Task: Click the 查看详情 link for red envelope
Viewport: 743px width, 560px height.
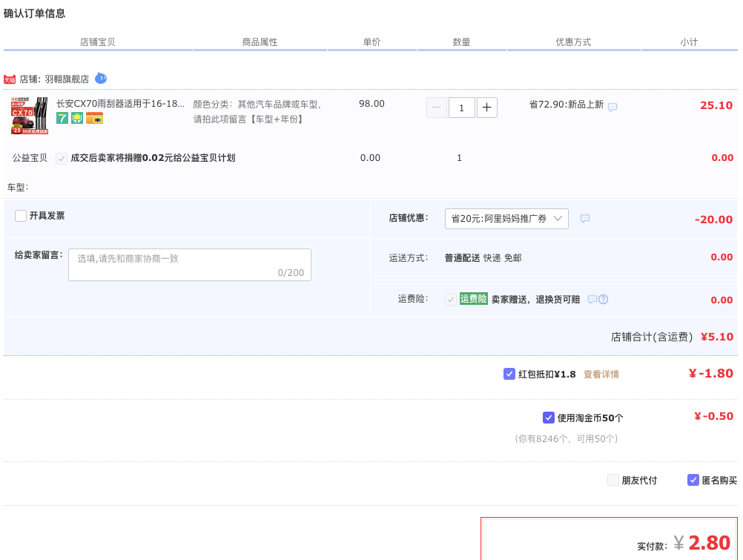Action: tap(601, 374)
